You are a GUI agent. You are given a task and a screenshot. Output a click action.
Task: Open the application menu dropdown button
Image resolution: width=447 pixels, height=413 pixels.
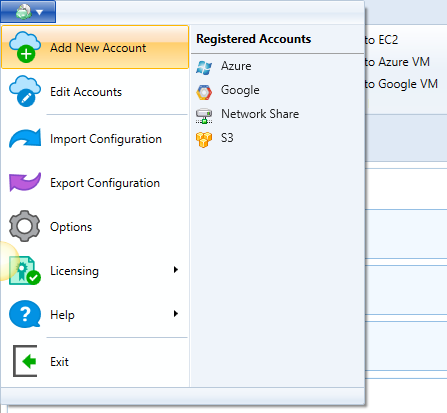pyautogui.click(x=28, y=12)
